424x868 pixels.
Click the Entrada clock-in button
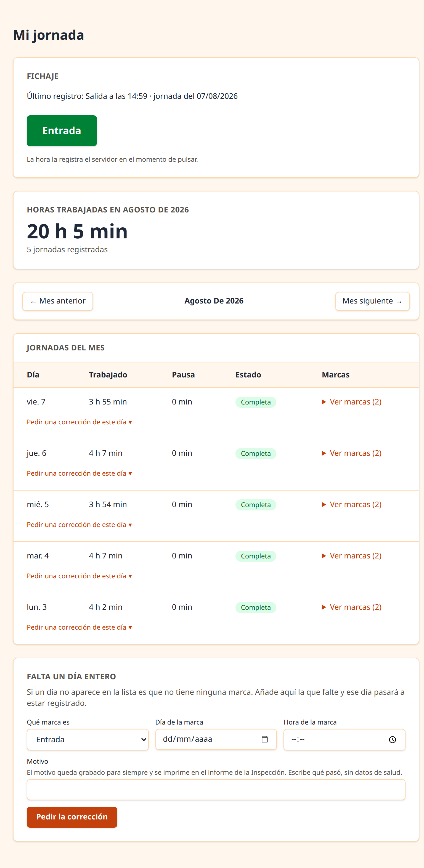62,131
